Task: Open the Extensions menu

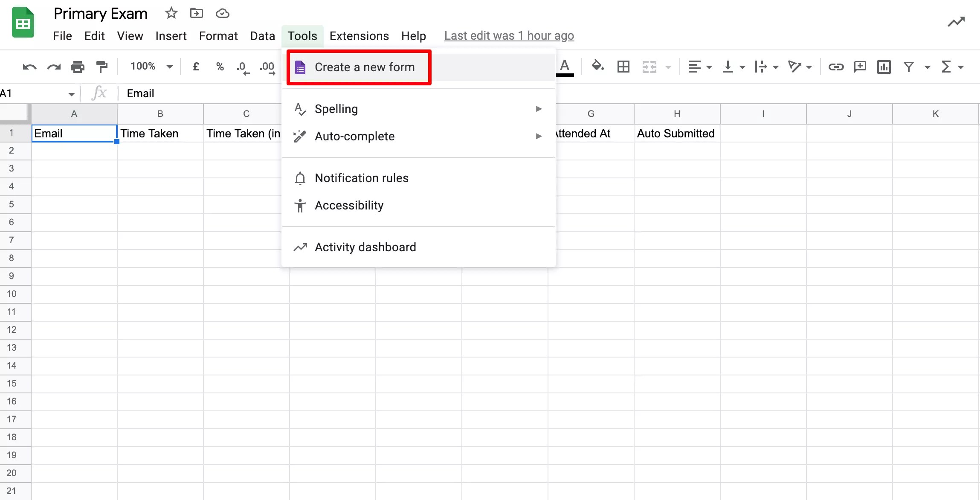Action: click(x=359, y=36)
